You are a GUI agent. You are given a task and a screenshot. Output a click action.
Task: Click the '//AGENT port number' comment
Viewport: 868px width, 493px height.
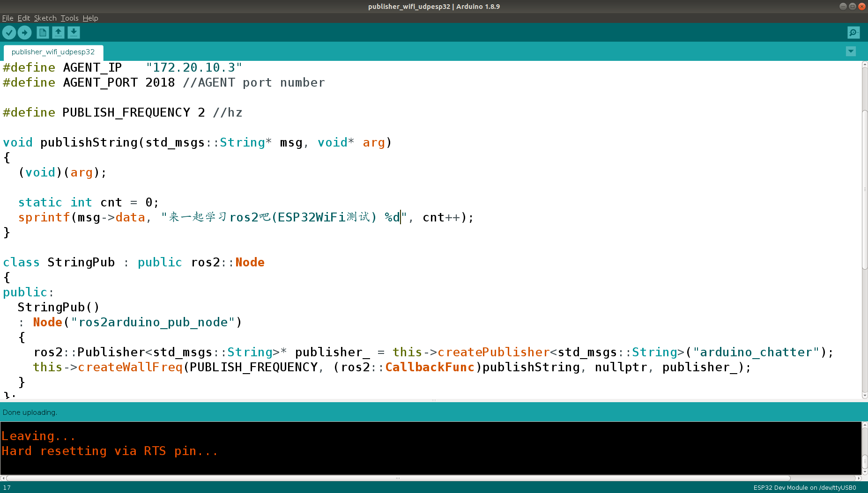(x=254, y=83)
